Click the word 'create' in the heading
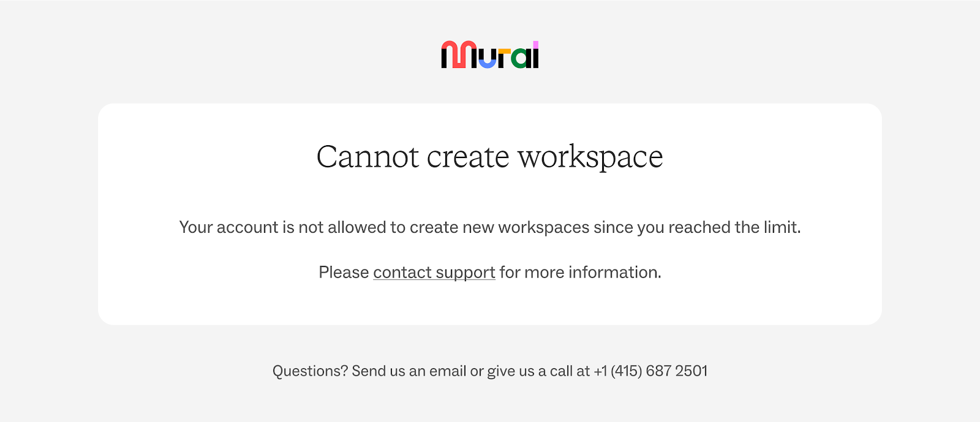The width and height of the screenshot is (980, 422). tap(468, 157)
